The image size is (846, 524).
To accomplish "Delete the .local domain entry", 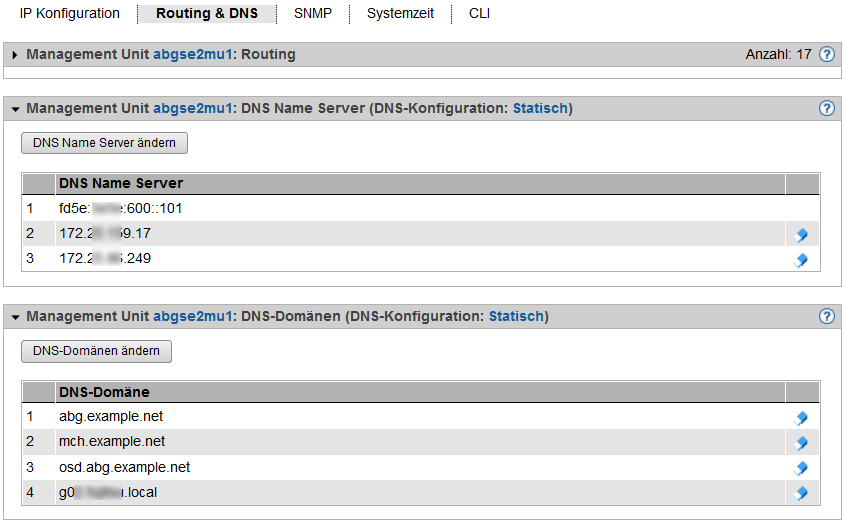I will coord(800,493).
